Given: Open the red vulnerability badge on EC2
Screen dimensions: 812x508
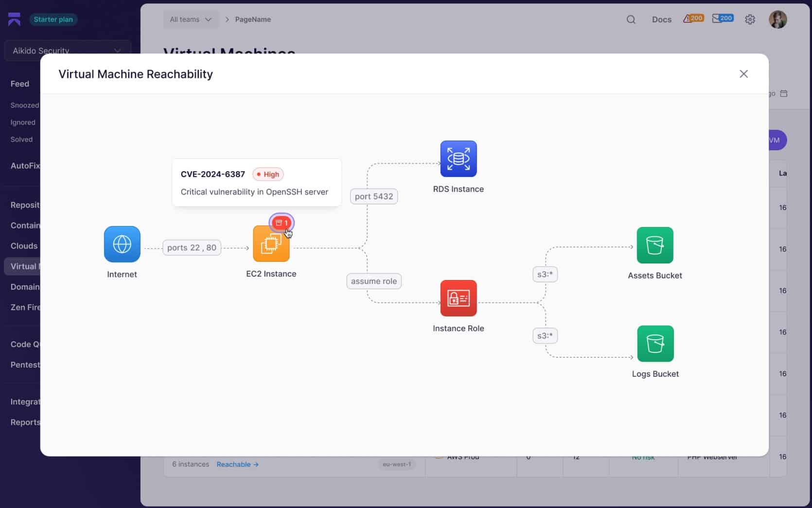Looking at the screenshot, I should pyautogui.click(x=282, y=223).
